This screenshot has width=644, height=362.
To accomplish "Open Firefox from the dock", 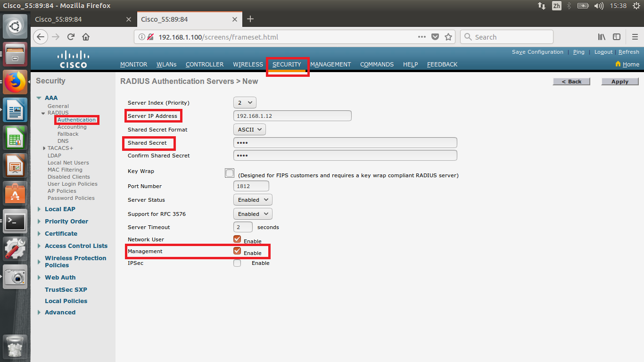I will coord(15,82).
